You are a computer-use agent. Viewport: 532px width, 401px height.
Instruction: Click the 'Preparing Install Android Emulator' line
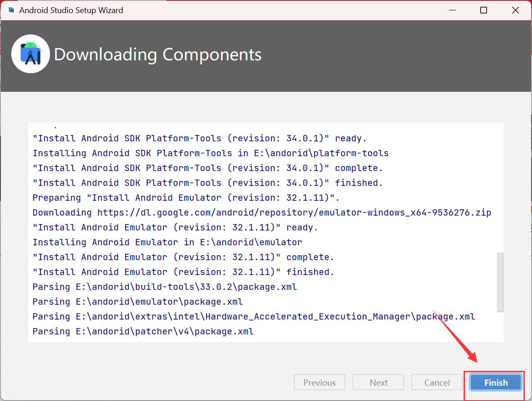186,198
